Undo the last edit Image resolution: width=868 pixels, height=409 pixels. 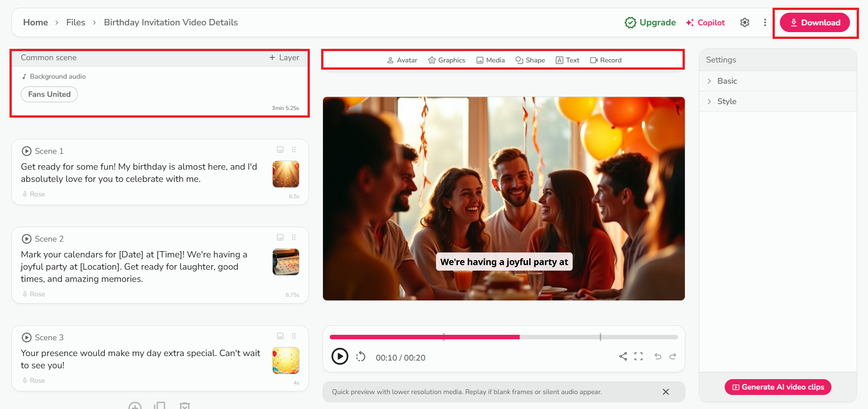click(x=658, y=357)
